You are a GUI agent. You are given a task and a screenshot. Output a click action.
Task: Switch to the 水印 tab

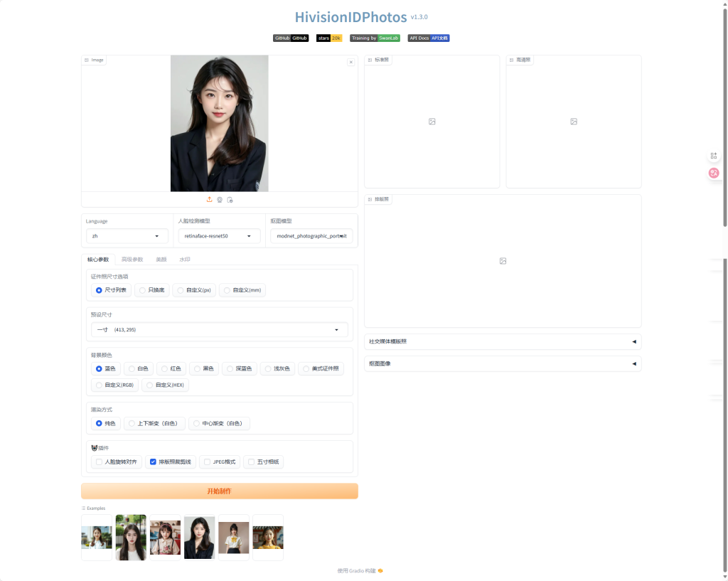pyautogui.click(x=184, y=260)
